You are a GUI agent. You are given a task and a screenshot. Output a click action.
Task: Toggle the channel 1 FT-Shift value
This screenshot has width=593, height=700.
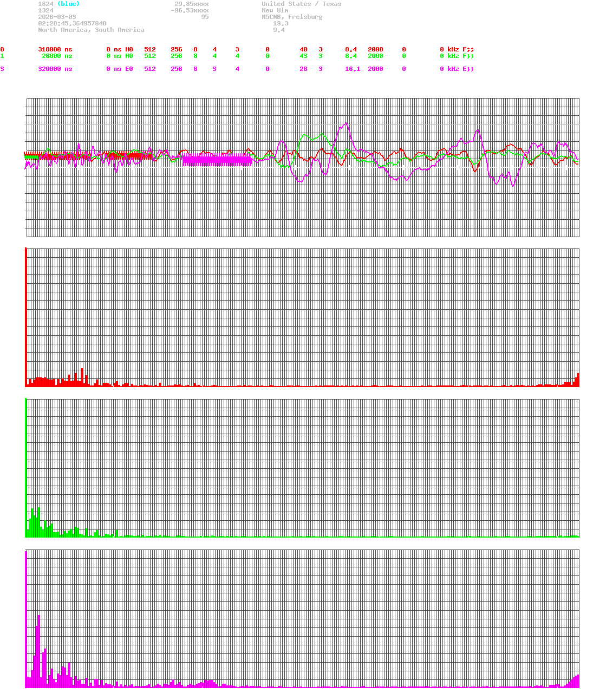pyautogui.click(x=267, y=56)
